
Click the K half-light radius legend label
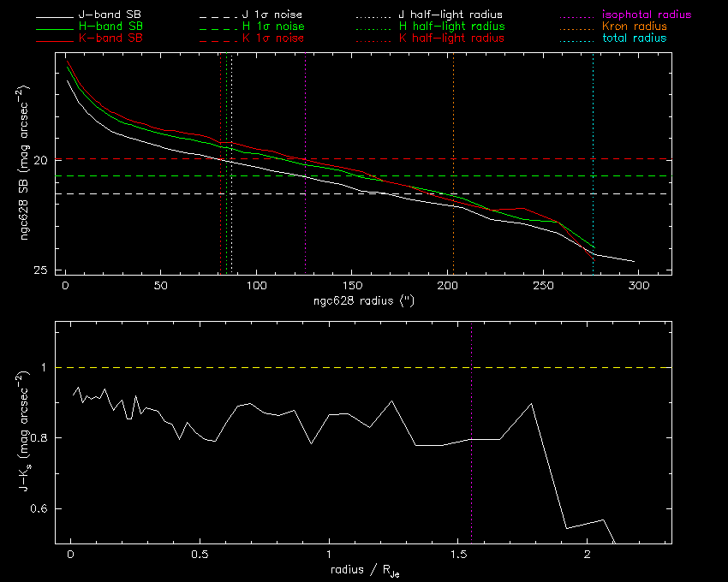tap(451, 39)
